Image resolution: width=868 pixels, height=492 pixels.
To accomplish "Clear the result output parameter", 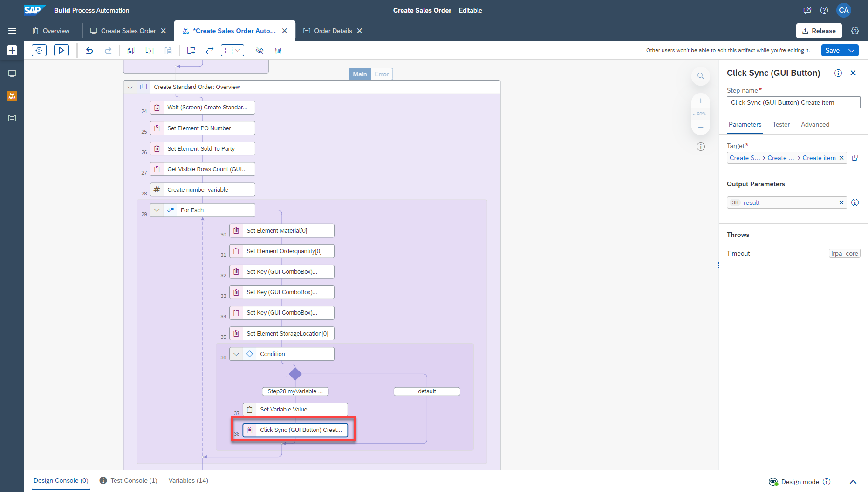I will 841,202.
